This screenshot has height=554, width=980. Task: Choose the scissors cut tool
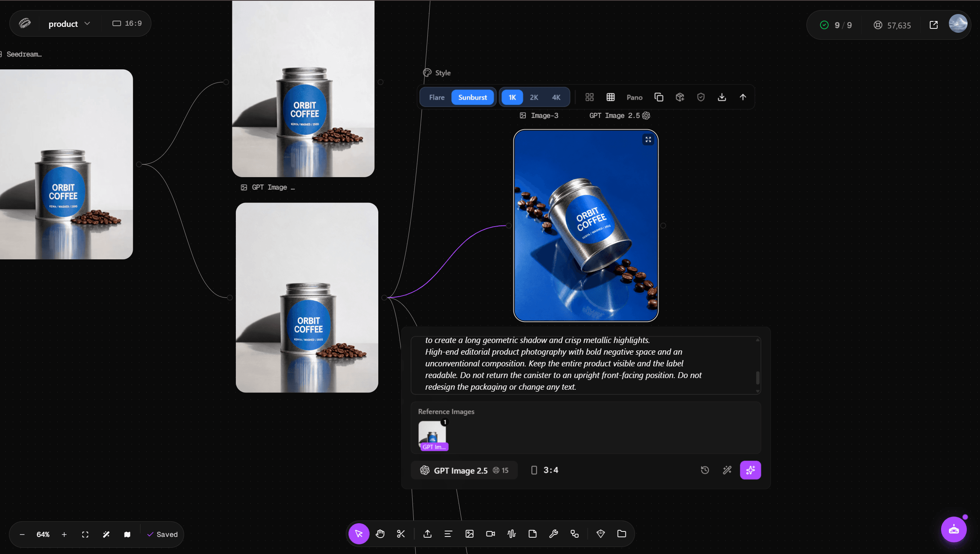click(x=401, y=534)
